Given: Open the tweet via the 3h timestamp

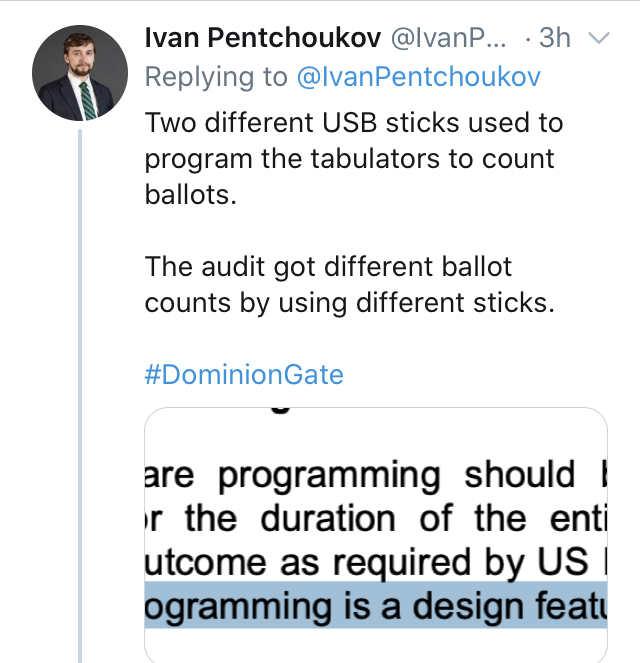Looking at the screenshot, I should click(554, 38).
